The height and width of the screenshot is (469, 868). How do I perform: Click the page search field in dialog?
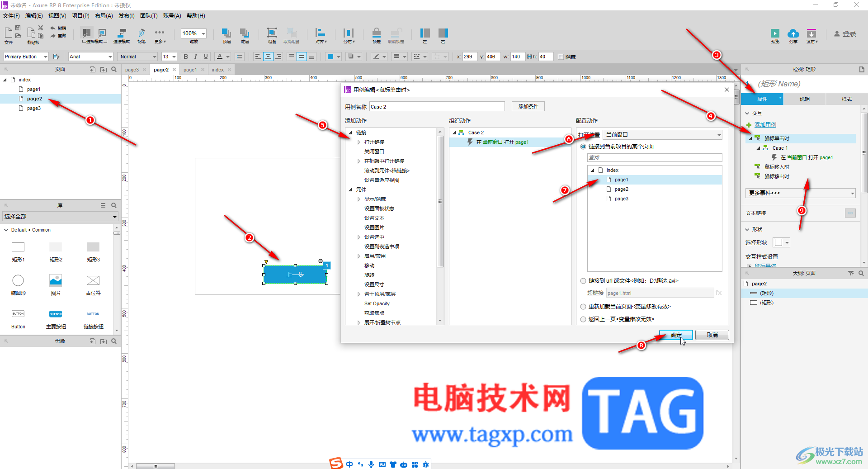point(655,157)
